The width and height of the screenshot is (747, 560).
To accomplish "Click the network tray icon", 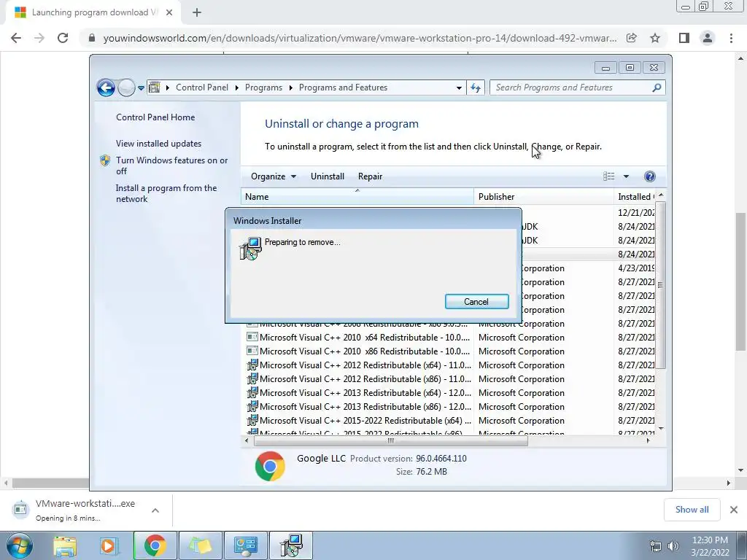I will coord(656,546).
